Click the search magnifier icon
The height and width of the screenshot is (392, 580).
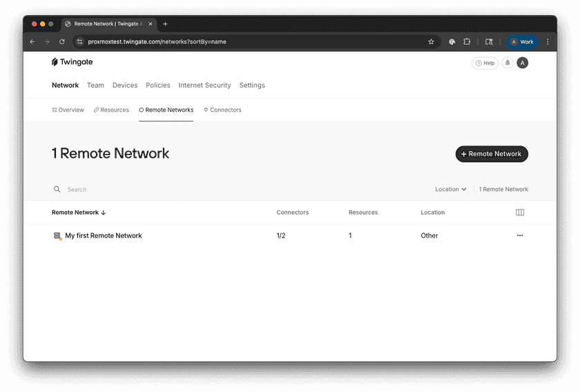[x=57, y=189]
